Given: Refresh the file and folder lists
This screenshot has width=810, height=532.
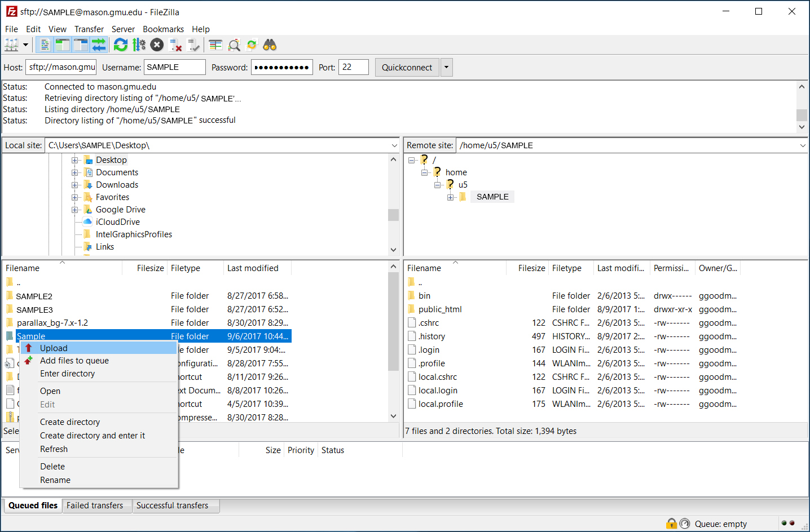Looking at the screenshot, I should 121,45.
